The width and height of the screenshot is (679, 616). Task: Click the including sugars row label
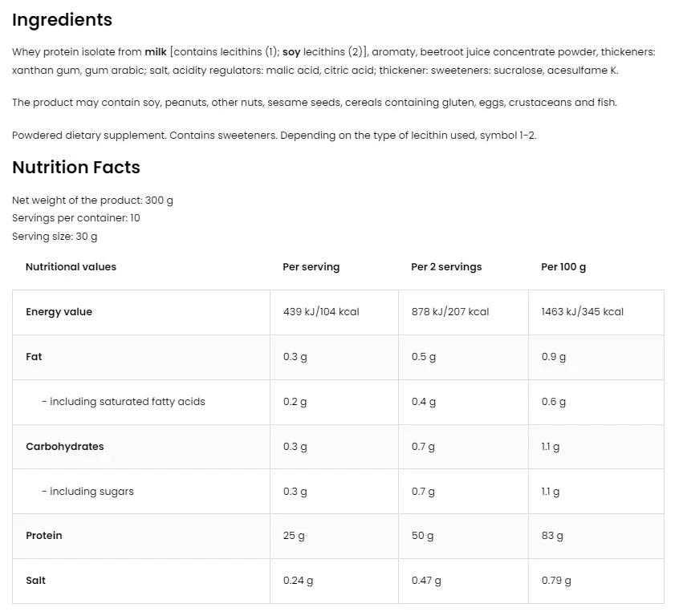click(x=87, y=492)
